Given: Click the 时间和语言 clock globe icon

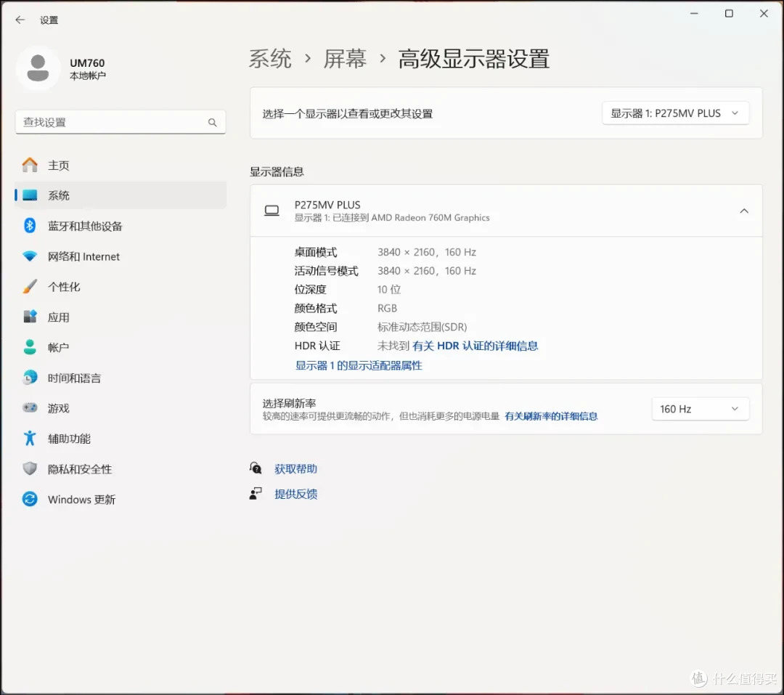Looking at the screenshot, I should point(30,378).
